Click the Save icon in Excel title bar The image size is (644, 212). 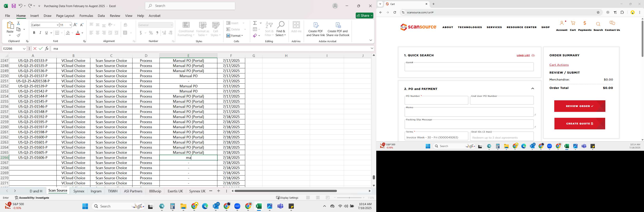coord(14,6)
